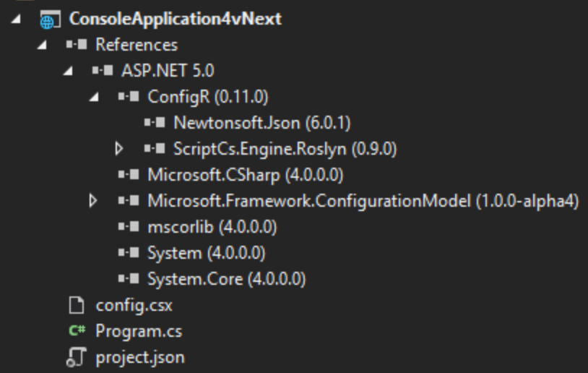Select the System (4.0.0.0) reference
Screen dimensions: 588x373
point(207,253)
